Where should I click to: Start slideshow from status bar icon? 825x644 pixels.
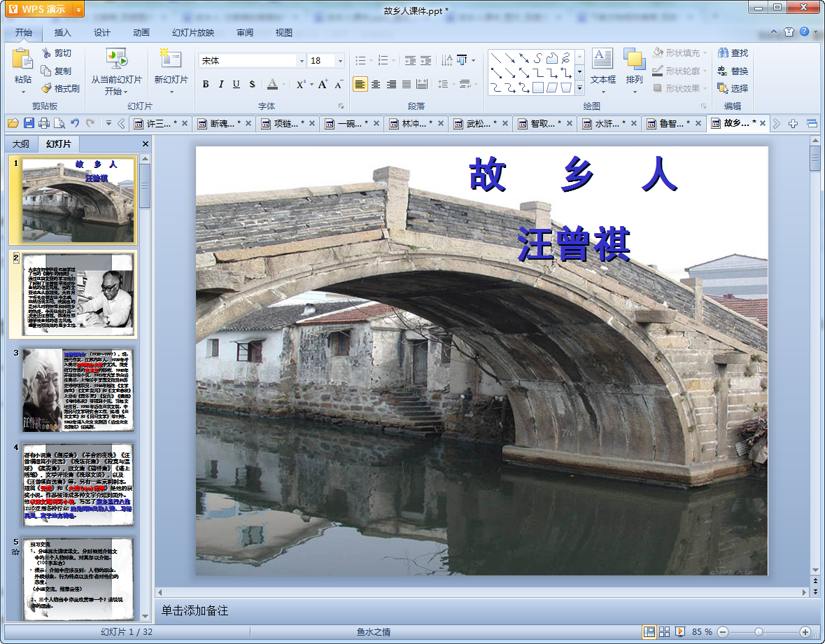point(679,631)
